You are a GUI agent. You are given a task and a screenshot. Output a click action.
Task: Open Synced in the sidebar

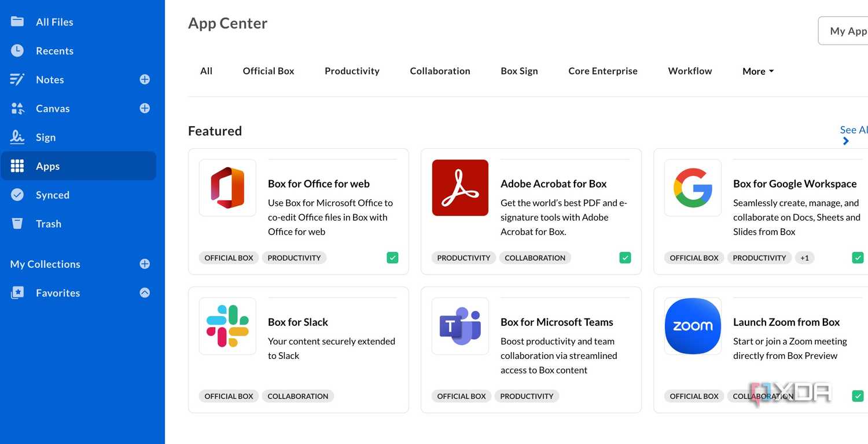(x=53, y=195)
